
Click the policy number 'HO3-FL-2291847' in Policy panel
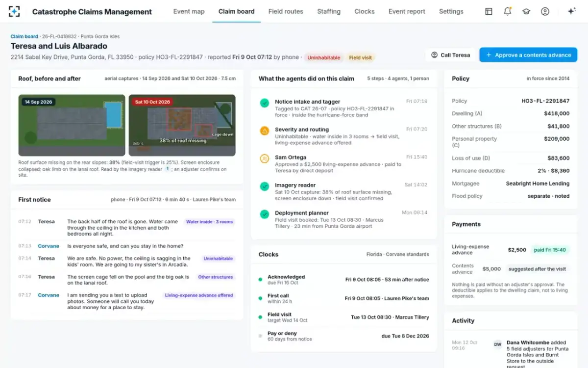pyautogui.click(x=545, y=101)
